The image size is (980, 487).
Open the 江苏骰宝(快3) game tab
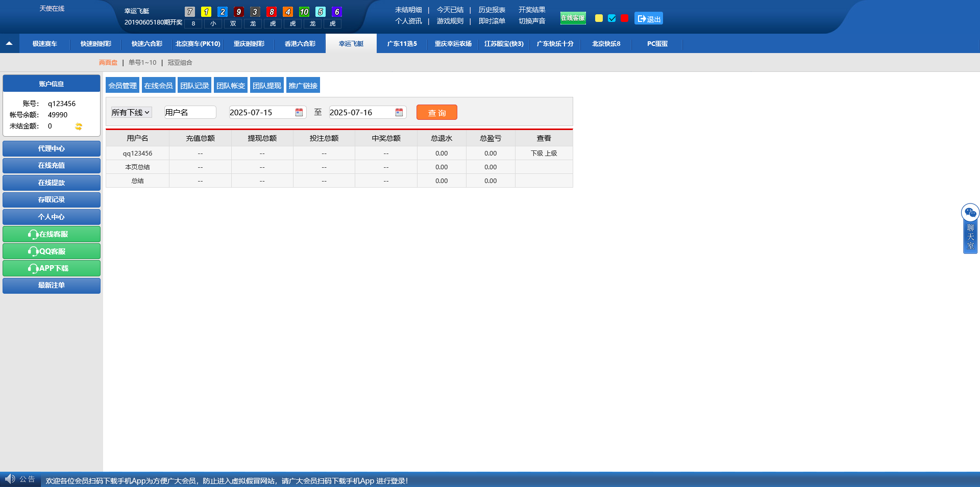coord(504,44)
